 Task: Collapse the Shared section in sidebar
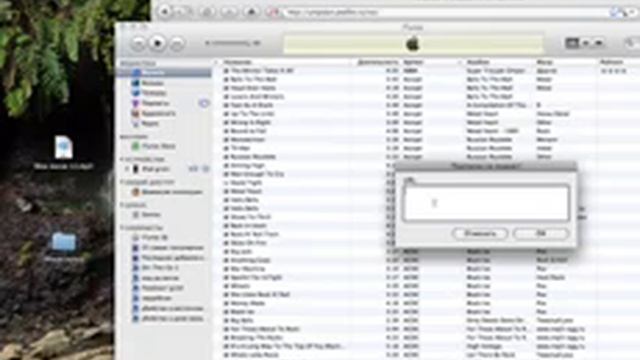122,182
